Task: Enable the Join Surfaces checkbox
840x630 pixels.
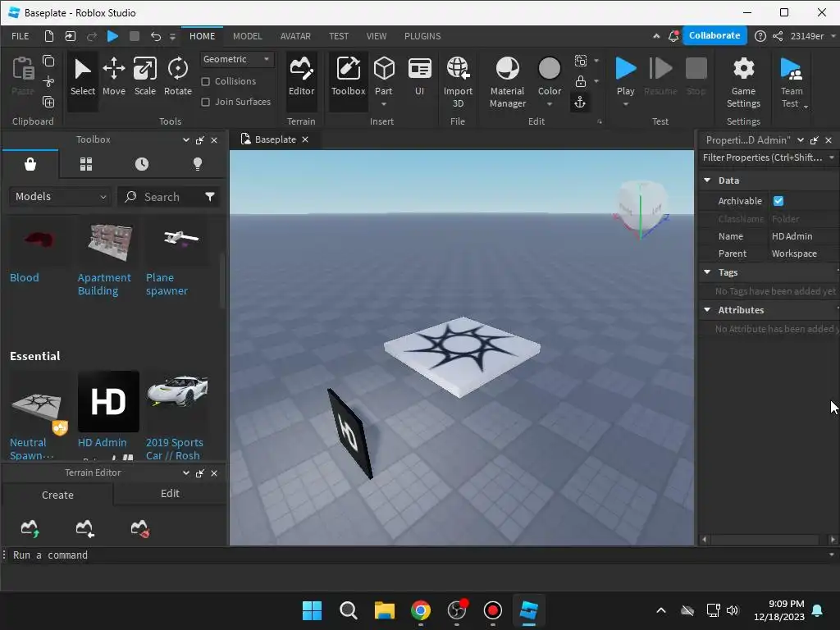Action: (x=205, y=102)
